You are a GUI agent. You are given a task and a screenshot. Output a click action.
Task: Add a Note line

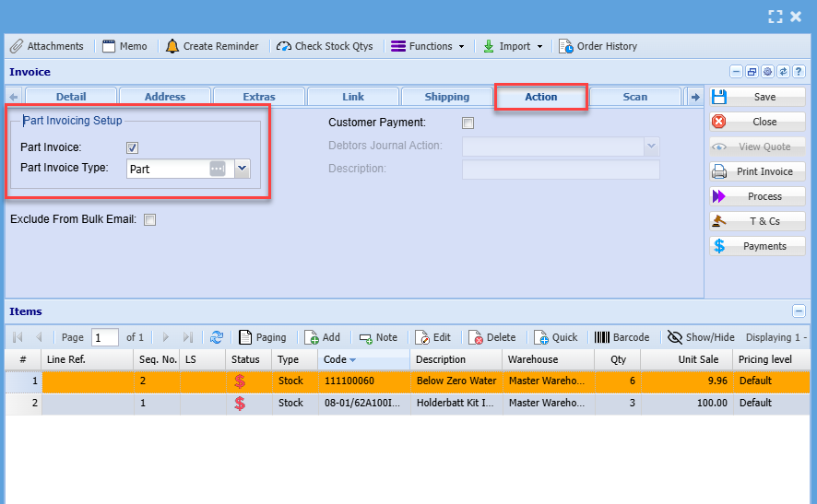point(378,337)
